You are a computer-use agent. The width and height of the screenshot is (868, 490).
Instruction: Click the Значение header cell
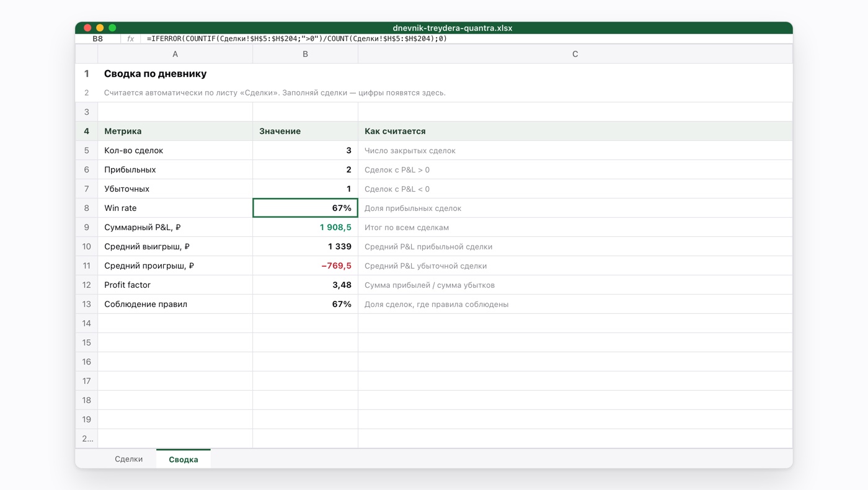[x=305, y=131]
